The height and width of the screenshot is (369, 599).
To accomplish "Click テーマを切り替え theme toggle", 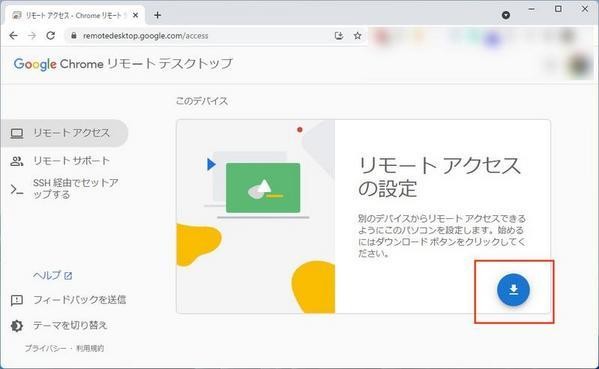I will (x=59, y=325).
